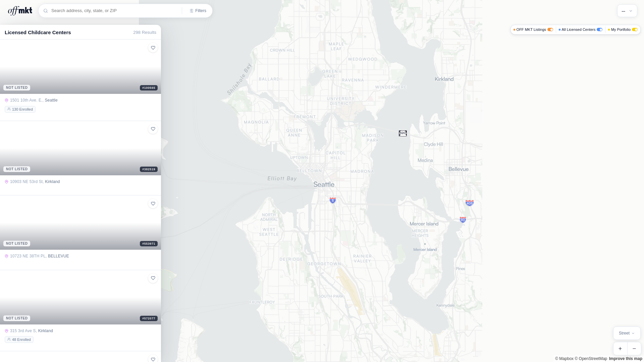
Task: Click the I-5 interstate shield on map
Action: [x=333, y=200]
